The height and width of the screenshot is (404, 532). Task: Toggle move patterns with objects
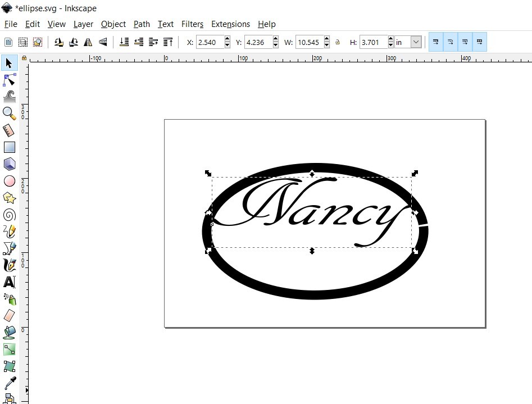click(x=479, y=42)
